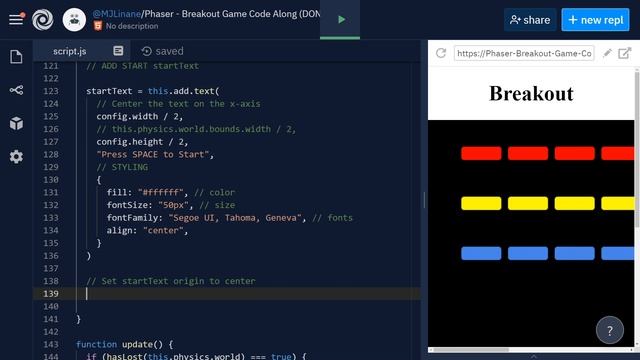Open the Files sidebar panel
This screenshot has height=360, width=640.
pos(16,57)
